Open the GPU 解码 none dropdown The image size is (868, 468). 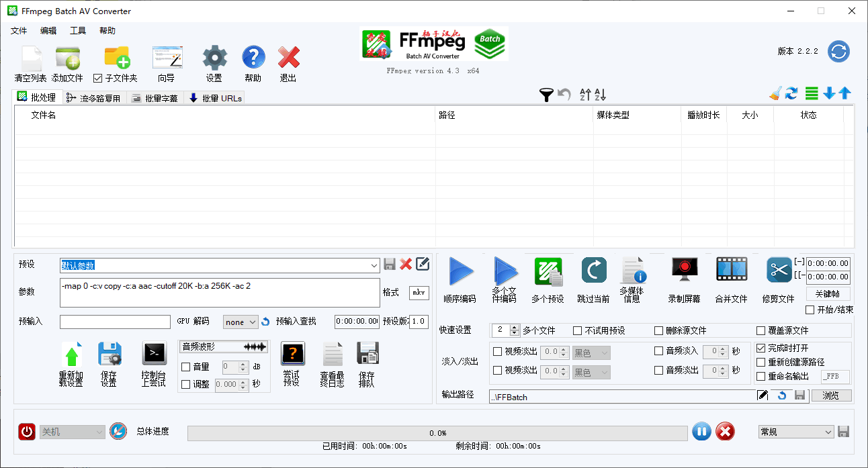(241, 322)
